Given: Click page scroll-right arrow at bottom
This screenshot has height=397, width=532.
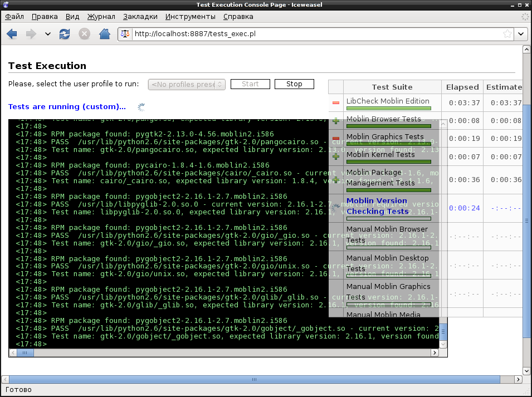Looking at the screenshot, I should (x=518, y=379).
